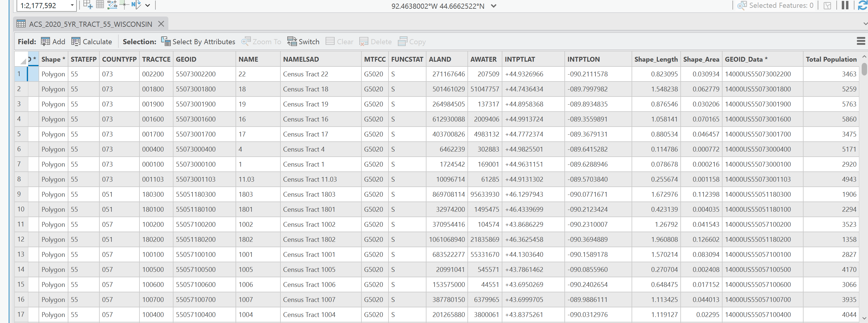Image resolution: width=868 pixels, height=323 pixels.
Task: Click the Add Field icon
Action: coord(53,42)
